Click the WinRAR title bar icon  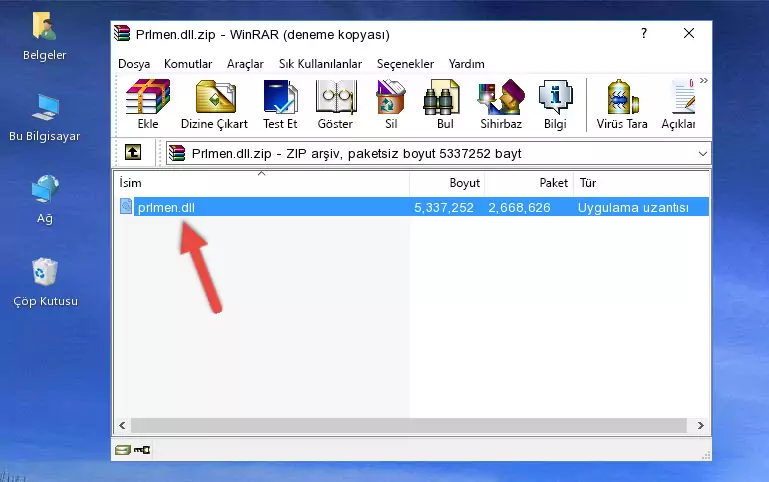coord(122,33)
